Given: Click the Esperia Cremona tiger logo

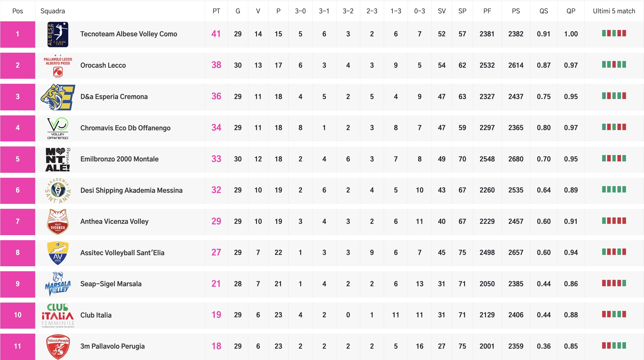Looking at the screenshot, I should click(x=58, y=97).
